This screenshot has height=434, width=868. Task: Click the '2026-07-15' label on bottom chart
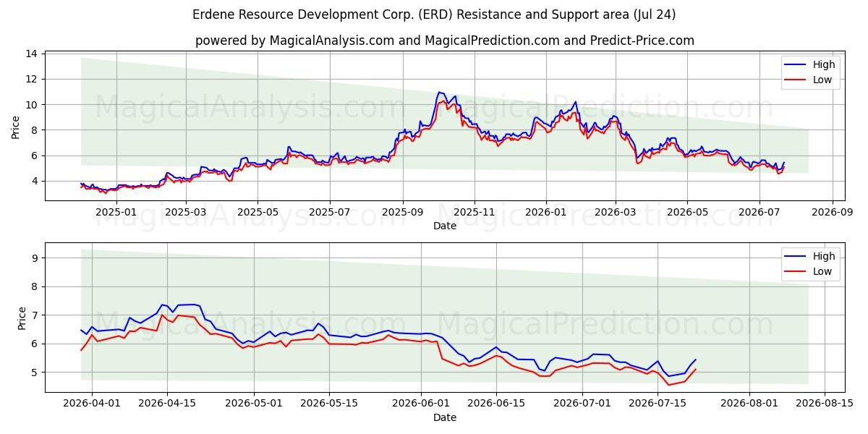658,404
